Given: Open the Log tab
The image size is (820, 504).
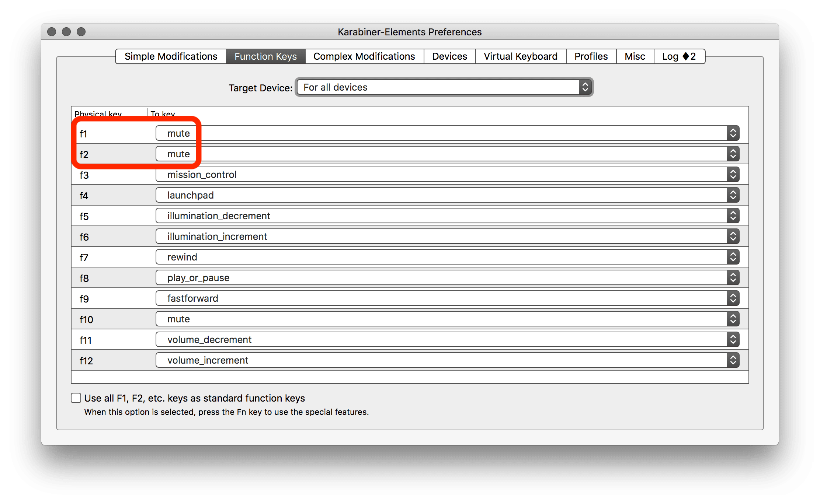Looking at the screenshot, I should (x=679, y=56).
